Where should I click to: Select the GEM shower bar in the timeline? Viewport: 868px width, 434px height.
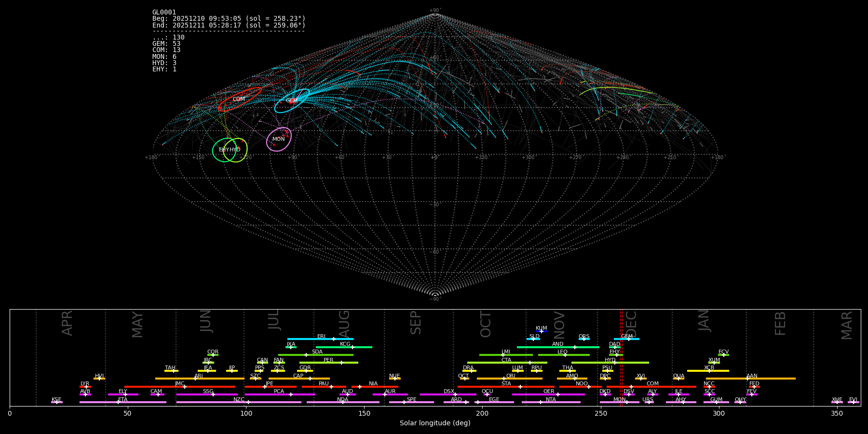[x=626, y=339]
